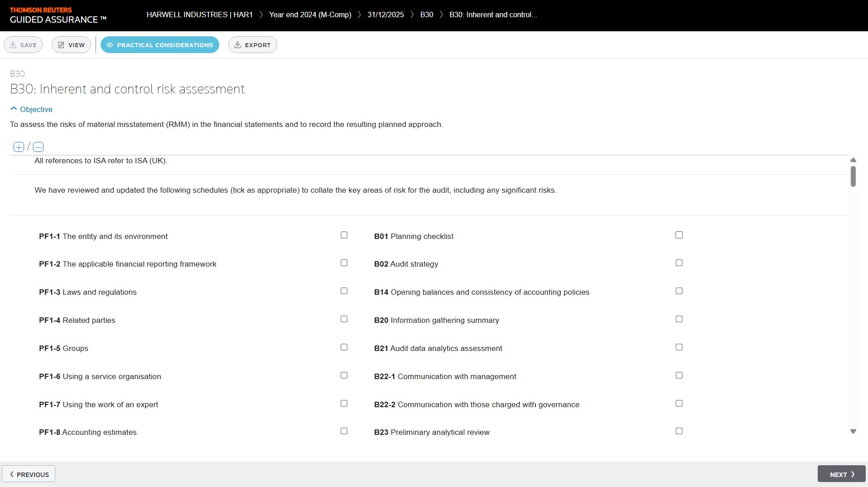The image size is (868, 487).
Task: Select HARWELL INDUSTRIES breadcrumb
Action: [x=199, y=15]
